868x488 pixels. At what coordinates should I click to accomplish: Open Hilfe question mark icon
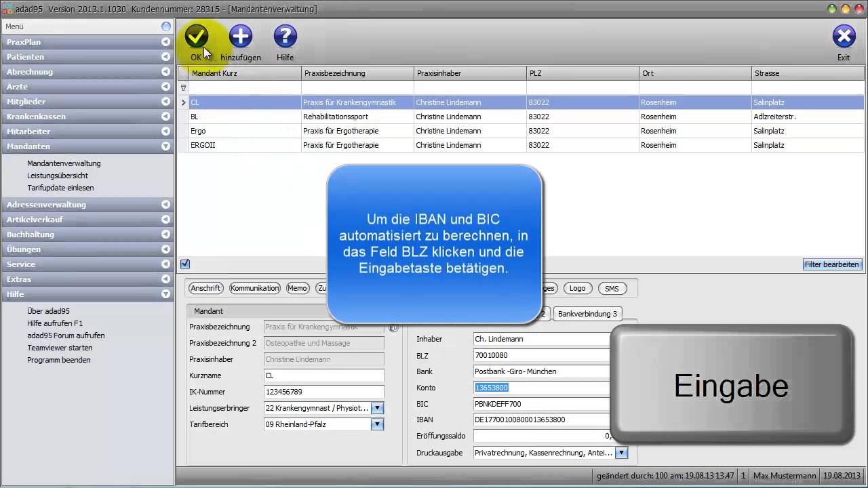point(285,37)
